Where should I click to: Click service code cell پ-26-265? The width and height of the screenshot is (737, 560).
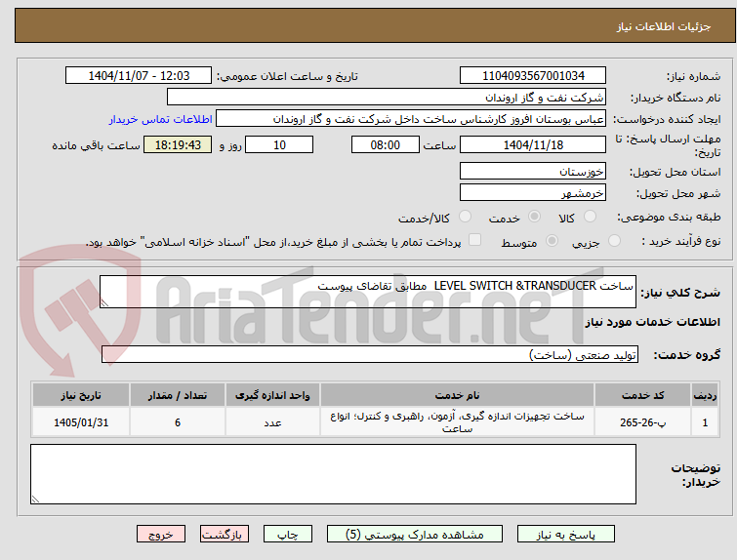point(642,421)
